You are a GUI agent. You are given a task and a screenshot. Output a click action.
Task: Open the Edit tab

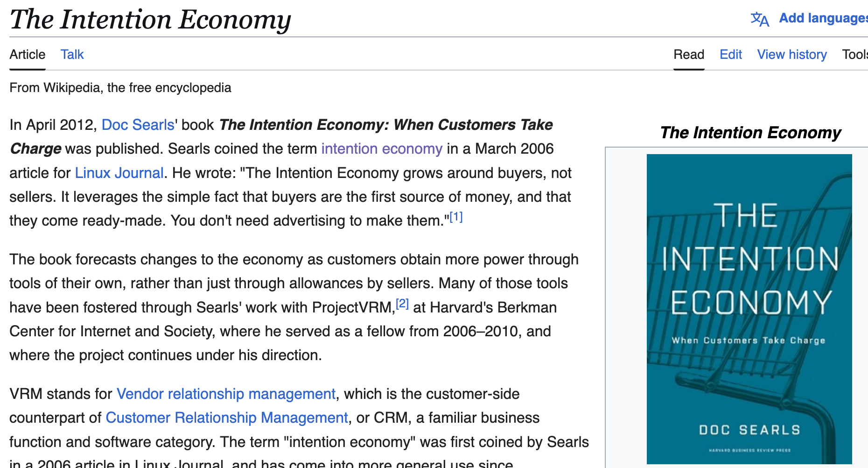731,55
